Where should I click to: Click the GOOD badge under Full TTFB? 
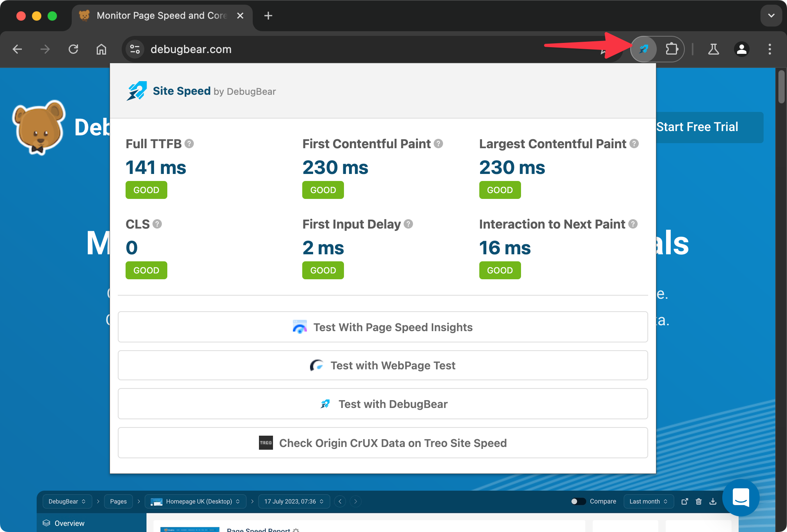146,190
